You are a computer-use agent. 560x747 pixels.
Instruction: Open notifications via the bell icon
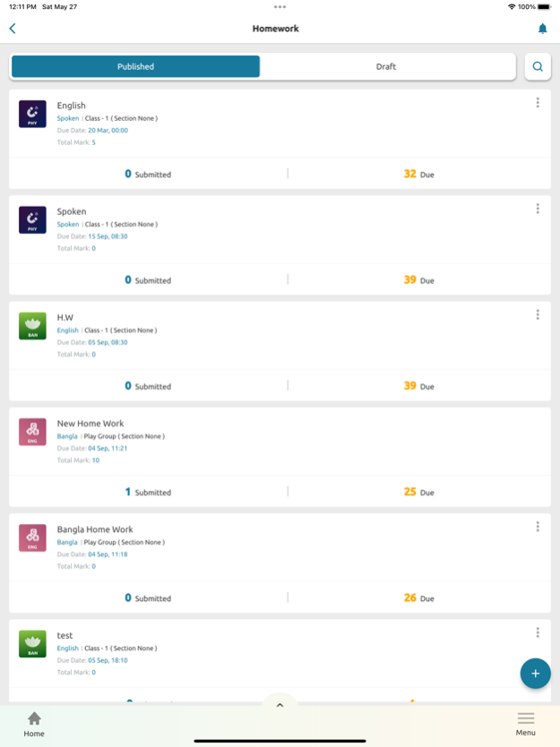542,29
